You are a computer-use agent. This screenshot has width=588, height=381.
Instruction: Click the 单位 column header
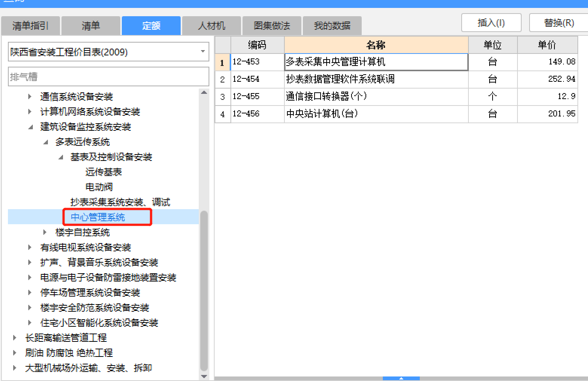point(493,45)
